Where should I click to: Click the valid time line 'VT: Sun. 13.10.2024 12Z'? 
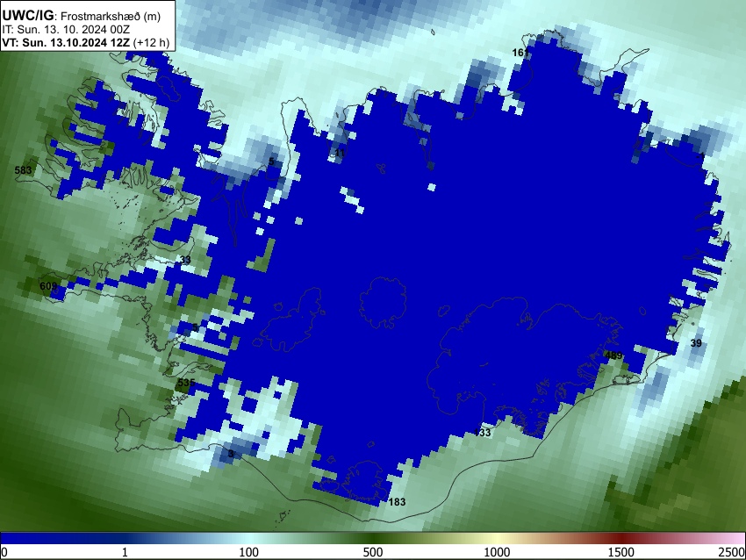(x=66, y=42)
